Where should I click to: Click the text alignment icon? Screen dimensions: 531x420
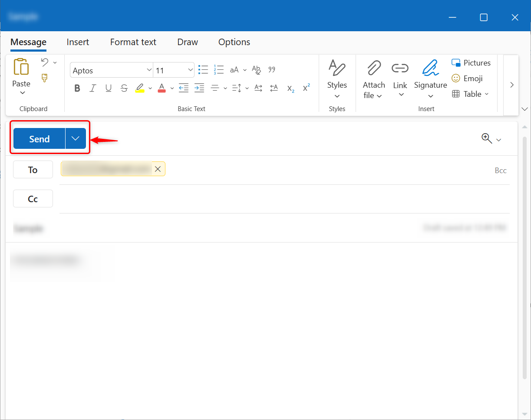click(x=214, y=88)
